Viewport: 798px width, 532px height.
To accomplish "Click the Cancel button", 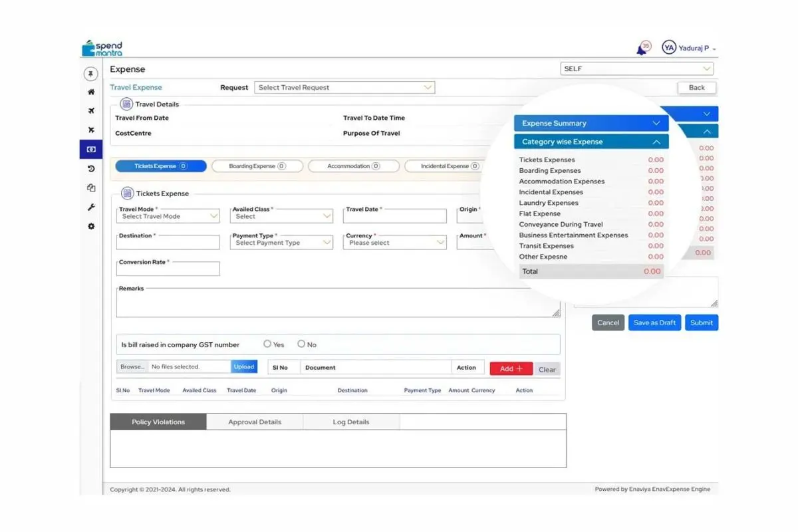I will click(608, 323).
